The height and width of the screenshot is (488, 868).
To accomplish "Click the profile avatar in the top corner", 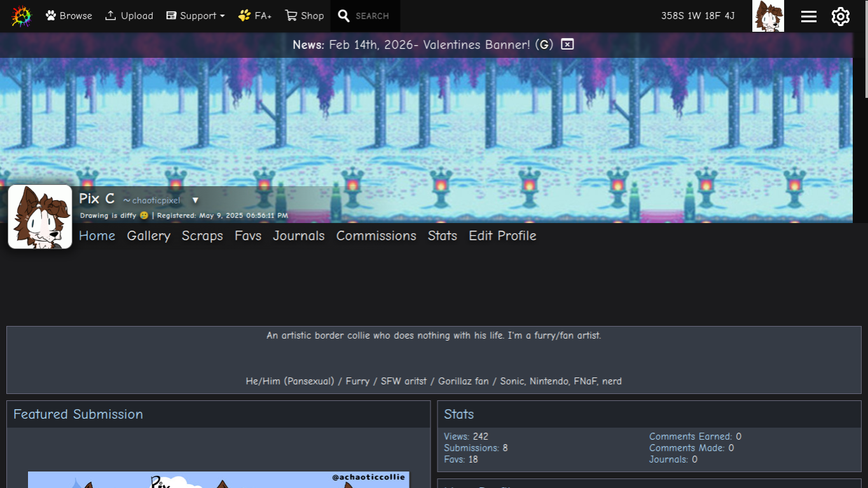I will [768, 16].
